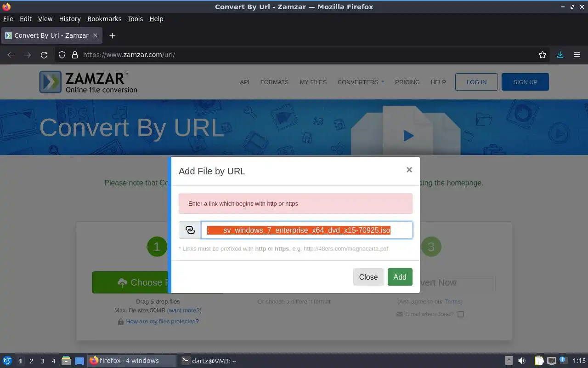
Task: Open tracking protection shield icon
Action: click(62, 55)
